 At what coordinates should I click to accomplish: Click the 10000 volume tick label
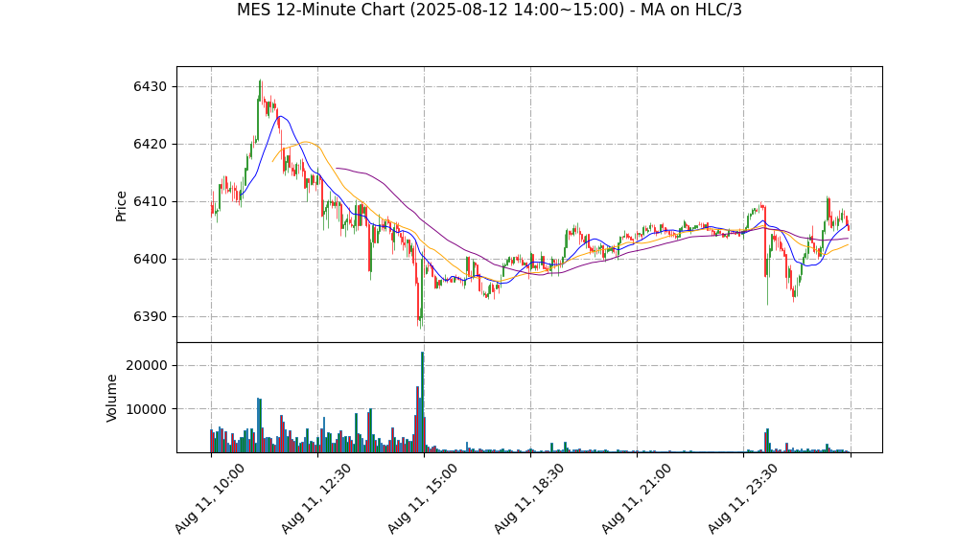pos(147,409)
